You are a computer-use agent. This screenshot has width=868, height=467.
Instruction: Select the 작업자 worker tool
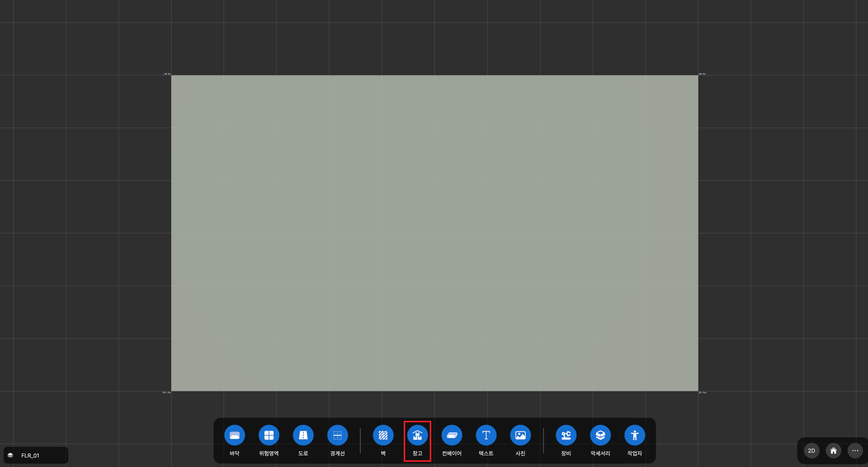(635, 435)
